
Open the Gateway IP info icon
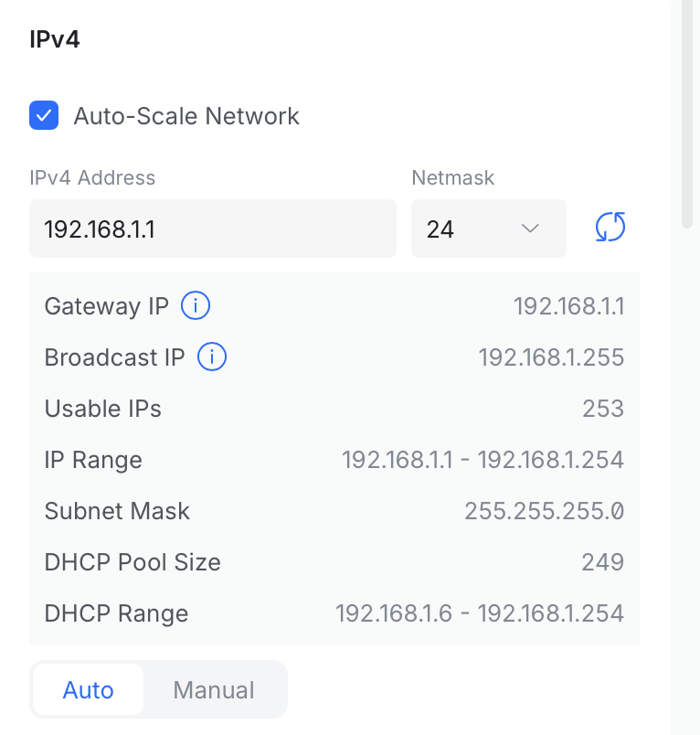(196, 305)
